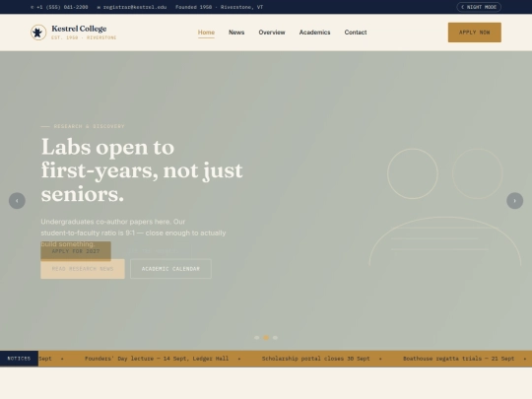This screenshot has height=399, width=532.
Task: Open the Home nav item
Action: 206,33
